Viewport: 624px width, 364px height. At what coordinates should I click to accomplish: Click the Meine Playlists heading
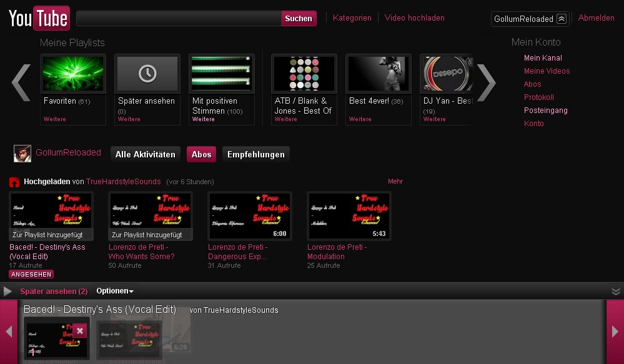[72, 42]
